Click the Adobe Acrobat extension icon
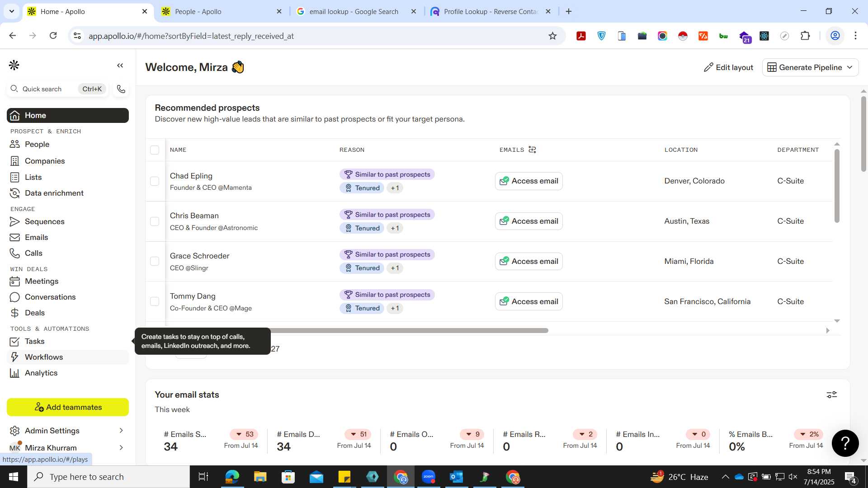The width and height of the screenshot is (868, 488). pyautogui.click(x=581, y=36)
